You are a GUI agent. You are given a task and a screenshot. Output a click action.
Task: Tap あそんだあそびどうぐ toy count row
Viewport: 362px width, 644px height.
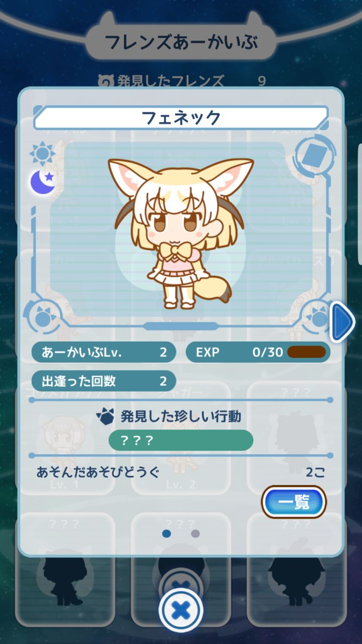click(x=181, y=472)
